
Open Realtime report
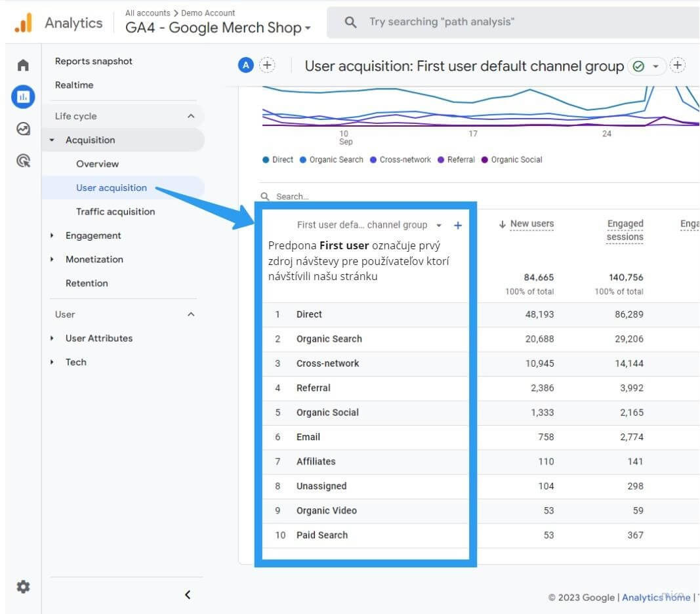(x=74, y=85)
